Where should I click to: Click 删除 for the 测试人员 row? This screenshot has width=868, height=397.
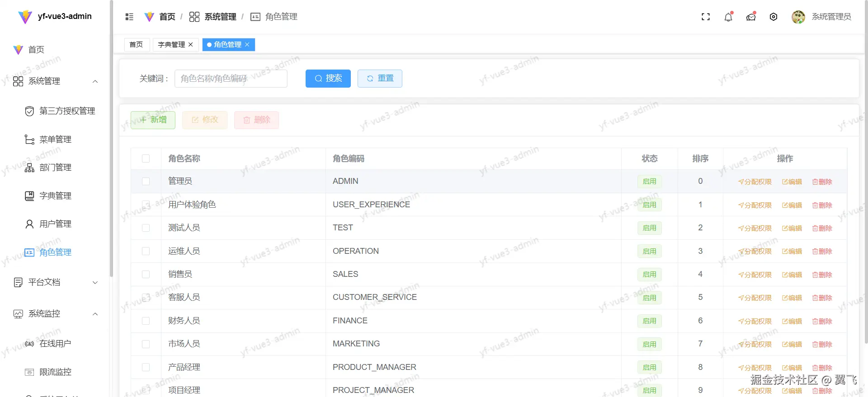click(822, 228)
